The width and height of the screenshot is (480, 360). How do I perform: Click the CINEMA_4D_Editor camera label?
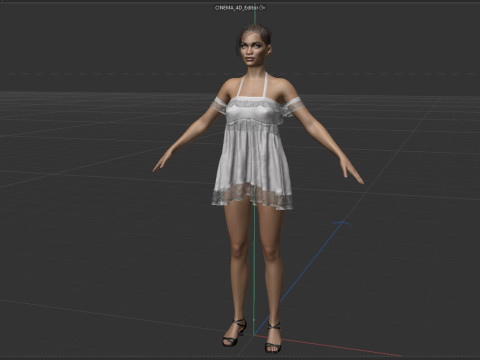click(237, 8)
